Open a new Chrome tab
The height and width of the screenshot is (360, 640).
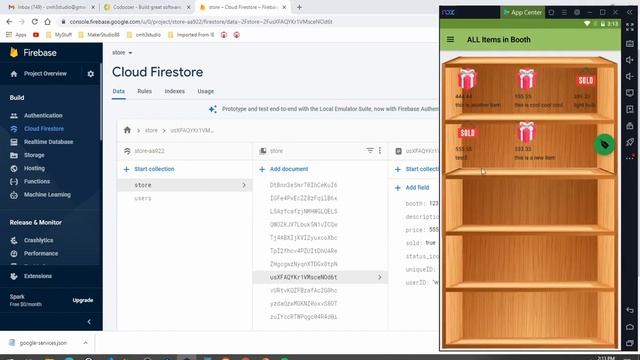[x=299, y=7]
